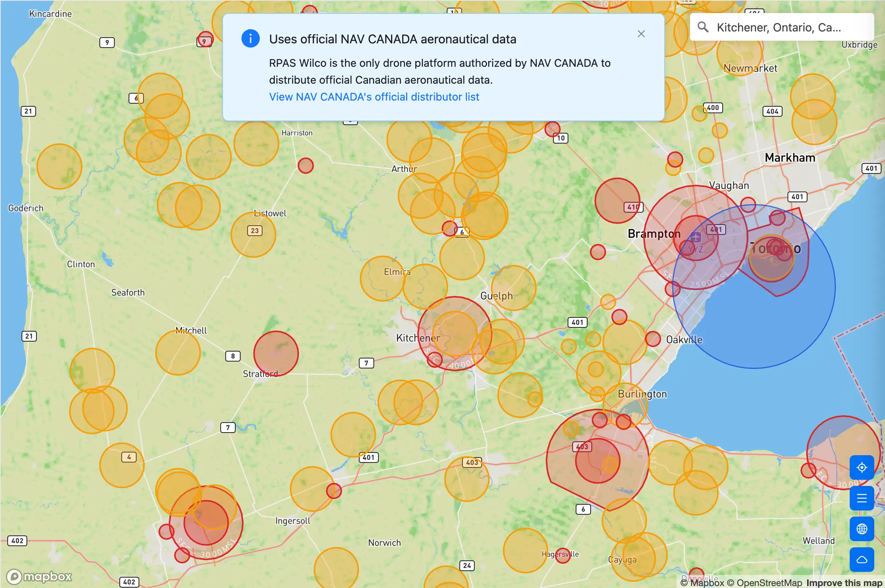The image size is (885, 588).
Task: Click the Norwich map label
Action: click(384, 542)
